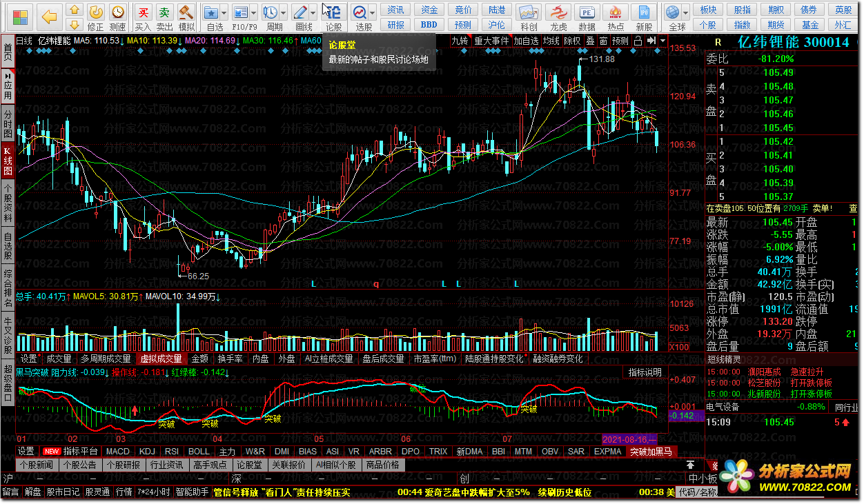Image resolution: width=864 pixels, height=504 pixels.
Task: Switch to the BOLL indicator tab
Action: tap(199, 452)
